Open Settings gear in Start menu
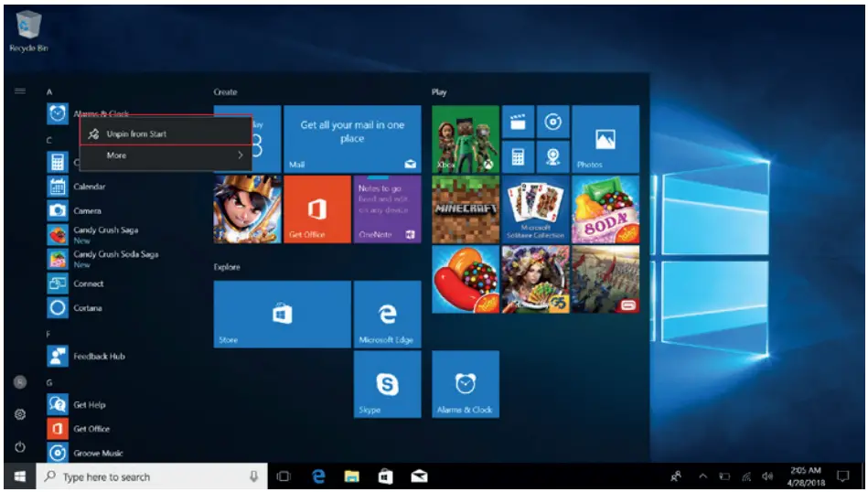This screenshot has height=492, width=868. tap(19, 414)
